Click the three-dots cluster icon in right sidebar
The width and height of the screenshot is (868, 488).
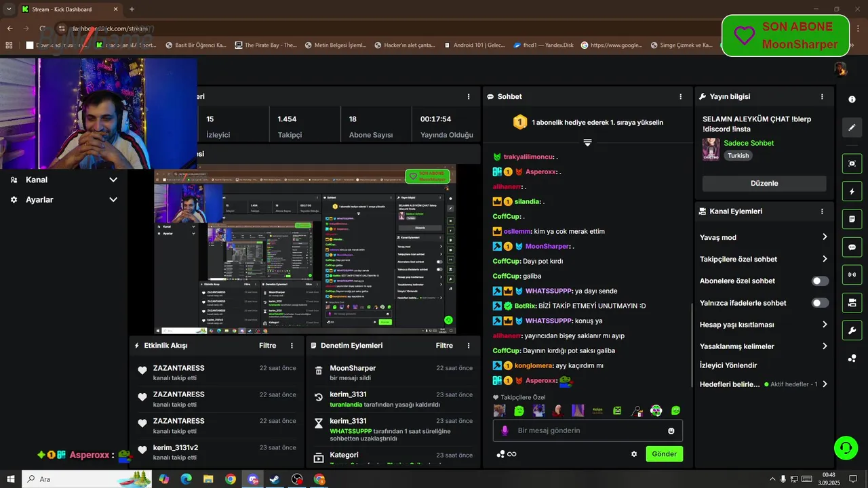click(x=852, y=358)
